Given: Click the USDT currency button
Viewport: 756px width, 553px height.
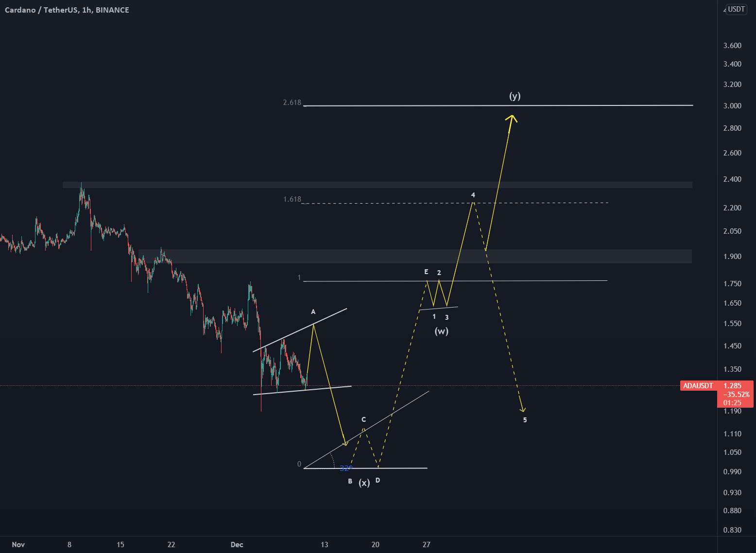Looking at the screenshot, I should tap(737, 9).
